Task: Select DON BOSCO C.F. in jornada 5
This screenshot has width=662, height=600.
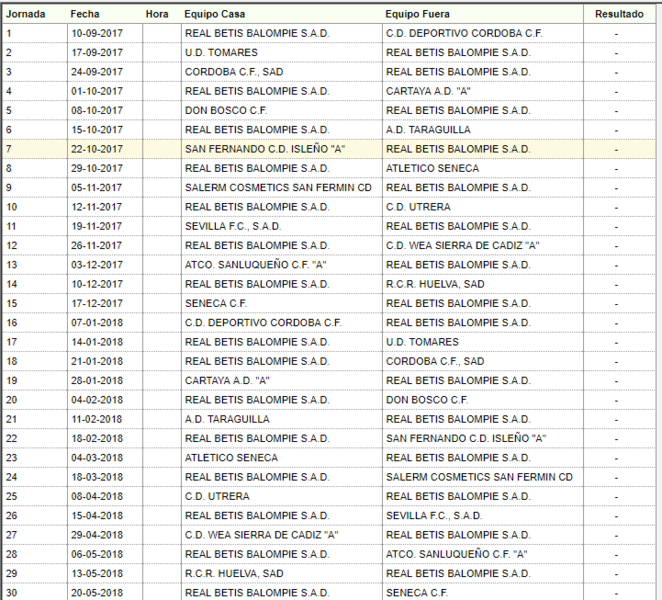Action: (x=226, y=111)
